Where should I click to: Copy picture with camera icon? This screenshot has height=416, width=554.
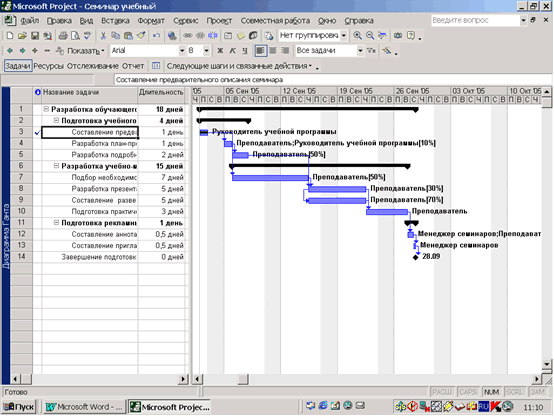pos(398,35)
